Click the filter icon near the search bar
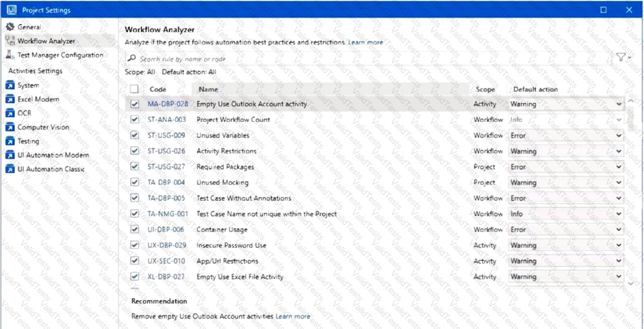The width and height of the screenshot is (644, 329). [x=621, y=57]
